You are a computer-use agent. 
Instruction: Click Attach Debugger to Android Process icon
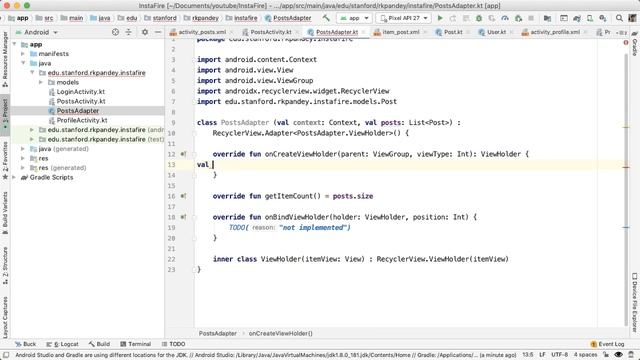pos(518,18)
